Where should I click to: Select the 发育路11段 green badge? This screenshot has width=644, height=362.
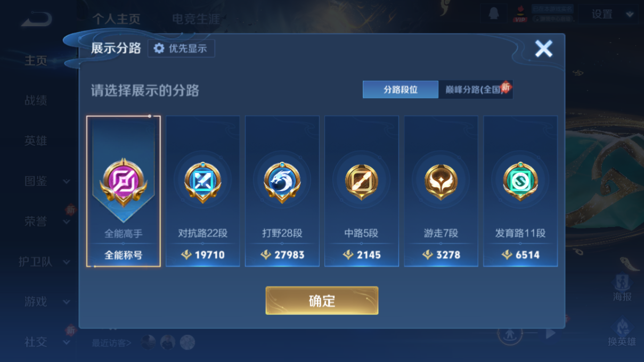520,191
